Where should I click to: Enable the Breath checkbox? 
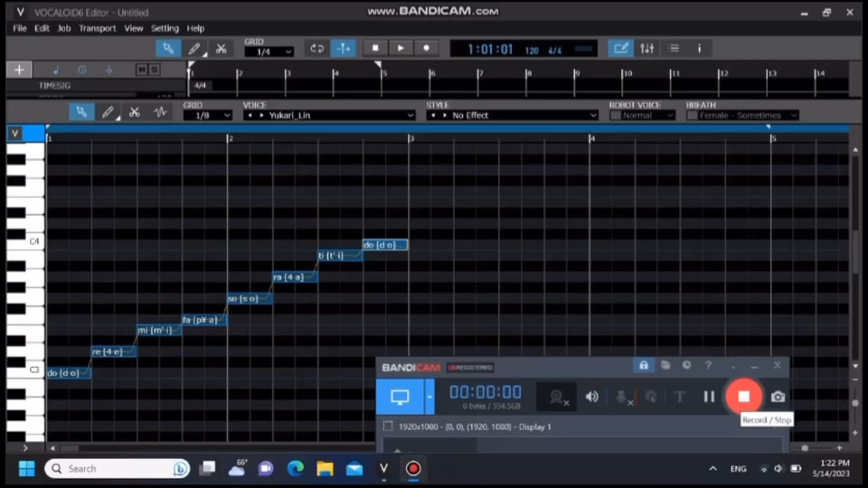pos(692,115)
